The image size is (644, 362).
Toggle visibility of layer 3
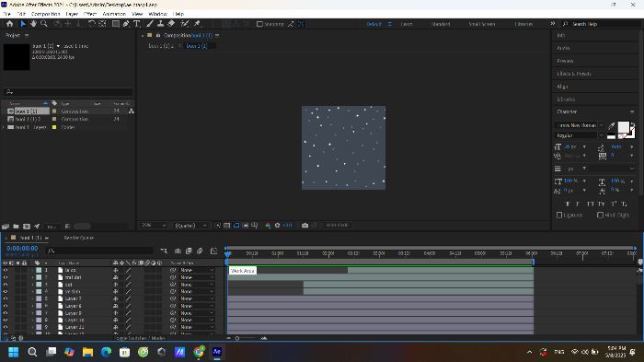pos(6,285)
